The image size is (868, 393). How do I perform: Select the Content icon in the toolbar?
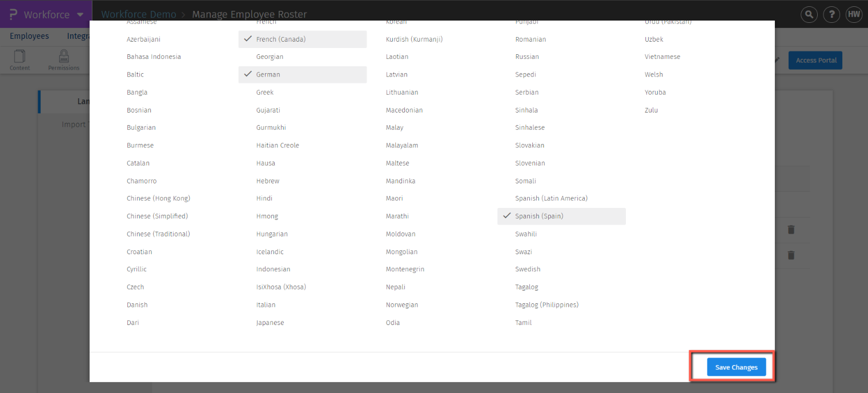[x=19, y=59]
